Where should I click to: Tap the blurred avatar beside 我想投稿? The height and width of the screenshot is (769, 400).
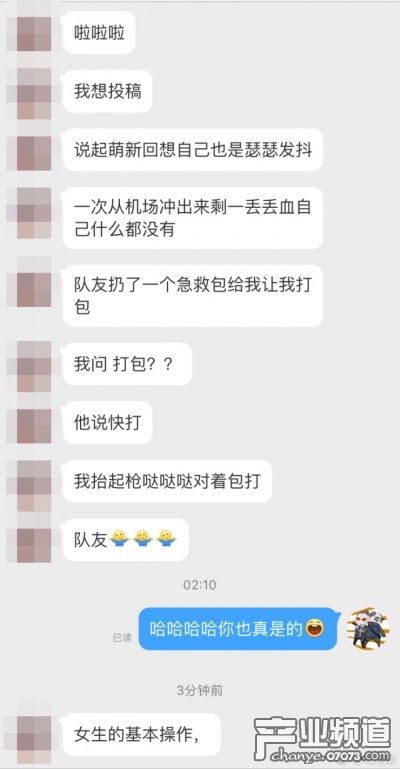[34, 93]
